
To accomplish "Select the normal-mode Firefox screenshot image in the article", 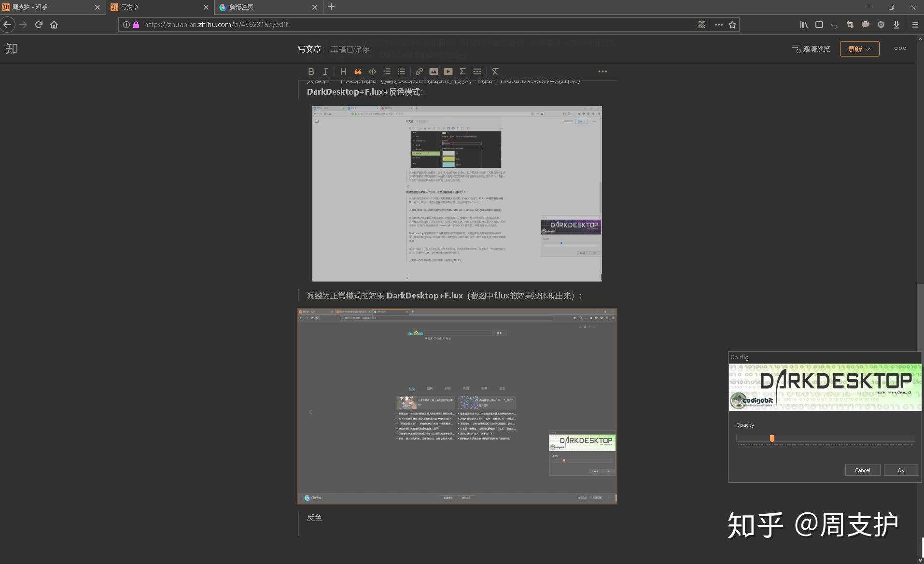I will [x=457, y=406].
